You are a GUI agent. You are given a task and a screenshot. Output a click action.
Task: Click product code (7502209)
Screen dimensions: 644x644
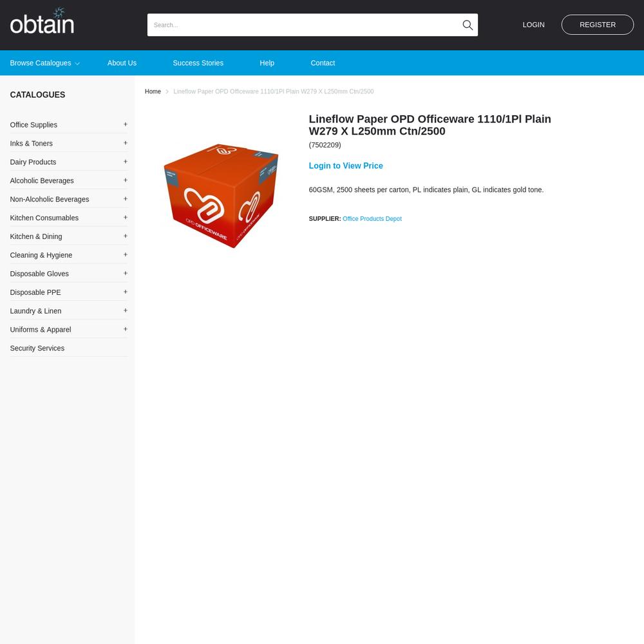click(x=325, y=145)
